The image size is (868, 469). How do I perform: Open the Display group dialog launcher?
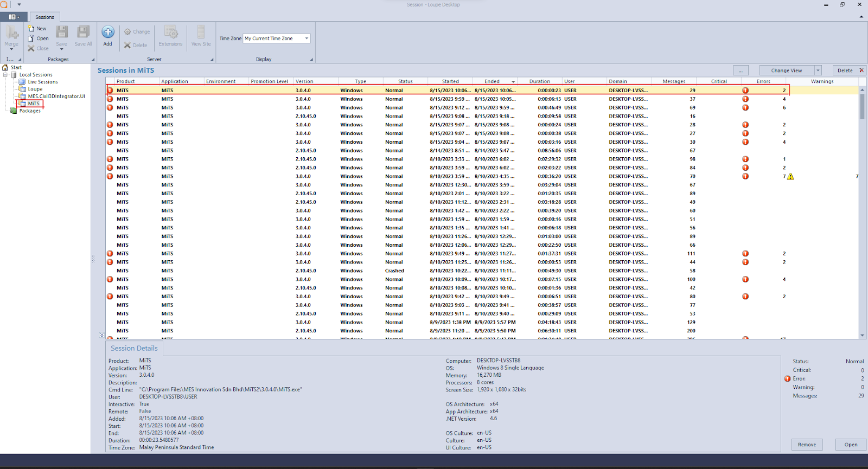coord(311,60)
